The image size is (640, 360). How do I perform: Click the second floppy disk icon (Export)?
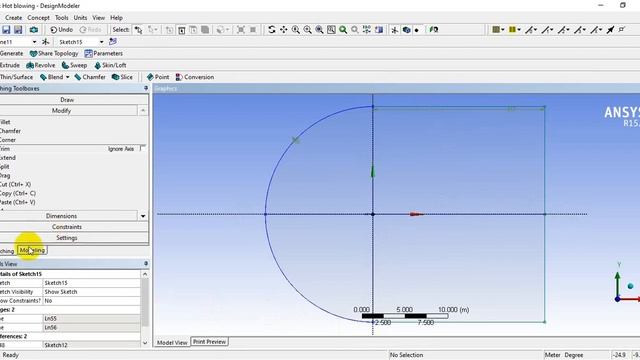click(x=18, y=29)
